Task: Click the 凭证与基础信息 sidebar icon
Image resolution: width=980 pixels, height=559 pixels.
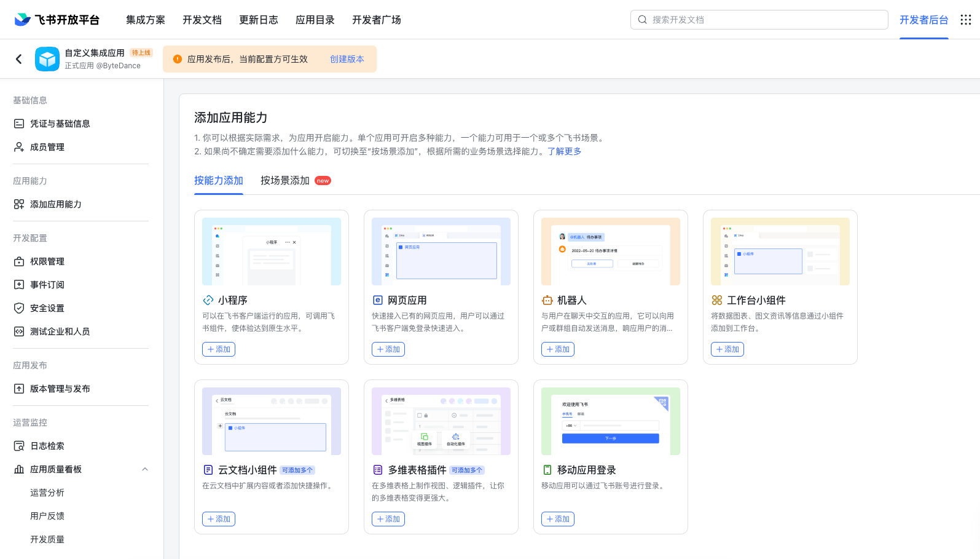Action: (x=19, y=124)
